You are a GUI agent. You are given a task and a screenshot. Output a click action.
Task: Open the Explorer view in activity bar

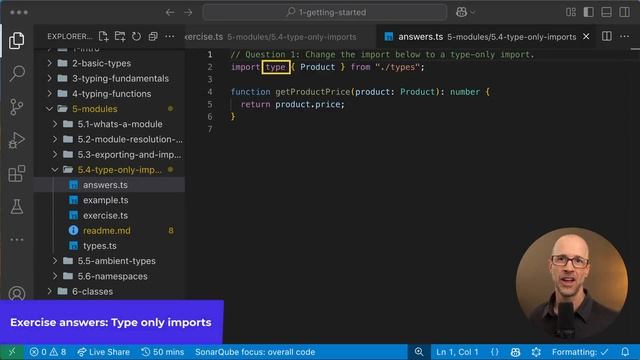[17, 40]
